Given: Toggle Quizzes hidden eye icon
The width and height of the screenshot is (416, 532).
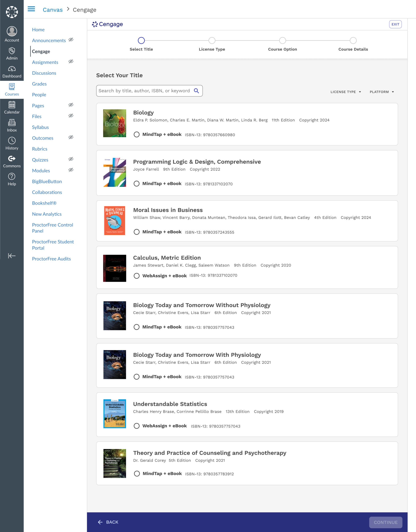Looking at the screenshot, I should coord(71,159).
